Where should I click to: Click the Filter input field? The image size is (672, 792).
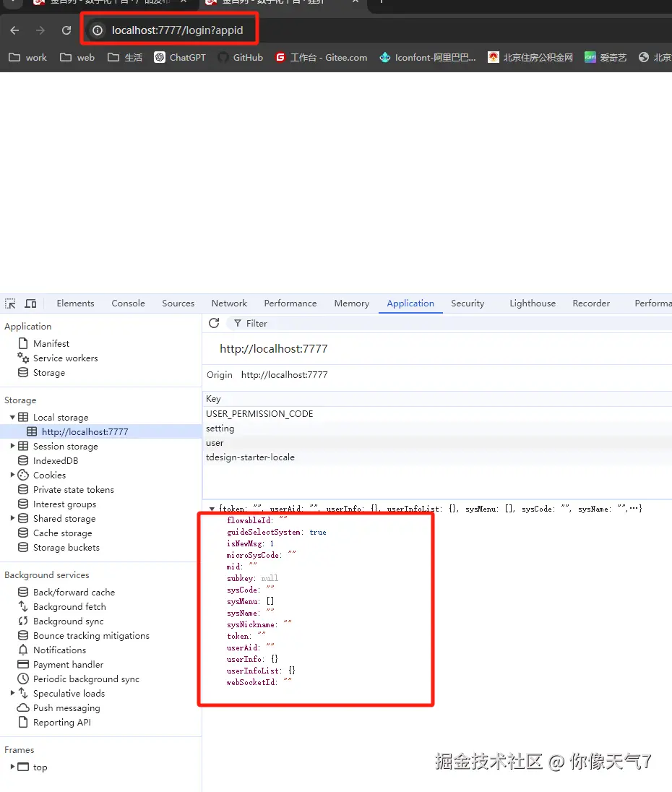(449, 323)
